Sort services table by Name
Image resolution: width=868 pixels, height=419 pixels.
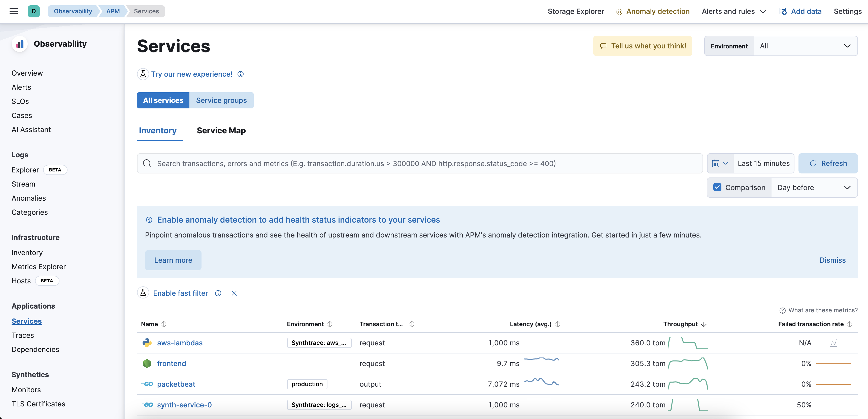pyautogui.click(x=154, y=324)
